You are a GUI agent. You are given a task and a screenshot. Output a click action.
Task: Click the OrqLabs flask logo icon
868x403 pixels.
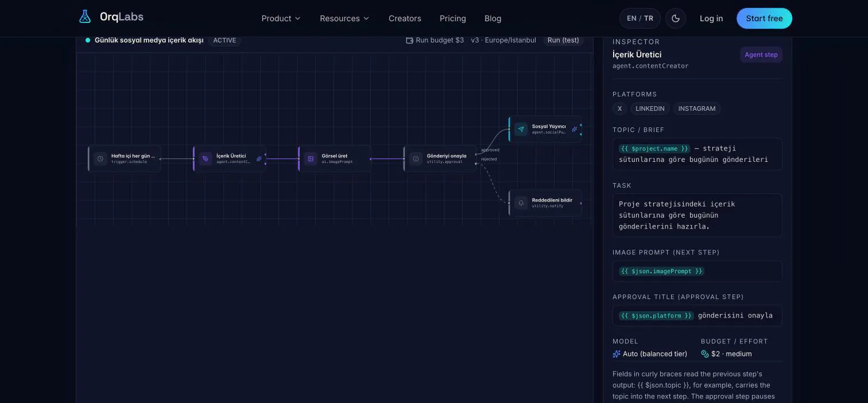point(85,17)
